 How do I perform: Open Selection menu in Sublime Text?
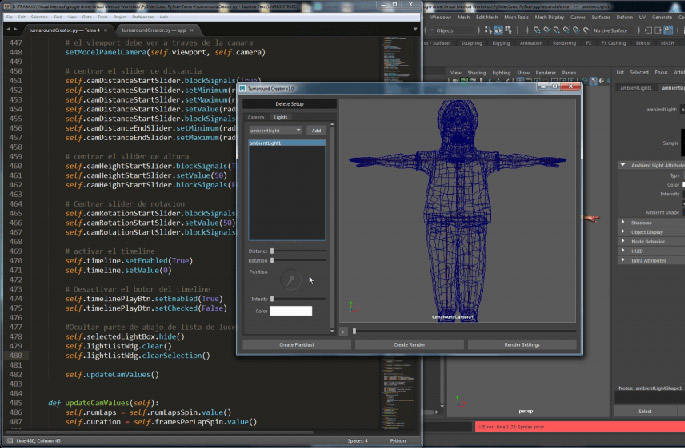coord(39,17)
